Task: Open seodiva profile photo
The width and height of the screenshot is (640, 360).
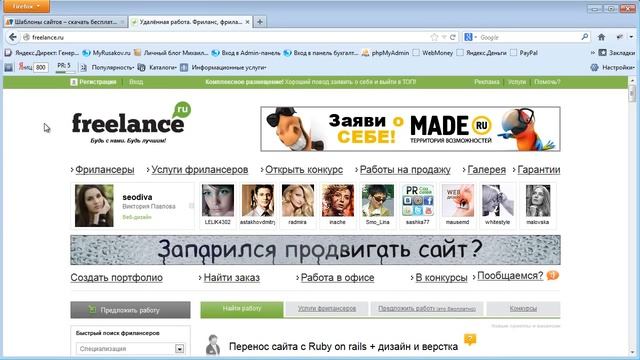Action: 94,206
